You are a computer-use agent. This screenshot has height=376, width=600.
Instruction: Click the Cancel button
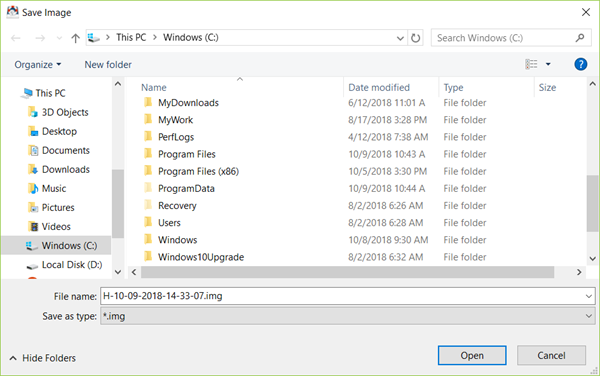coord(551,355)
